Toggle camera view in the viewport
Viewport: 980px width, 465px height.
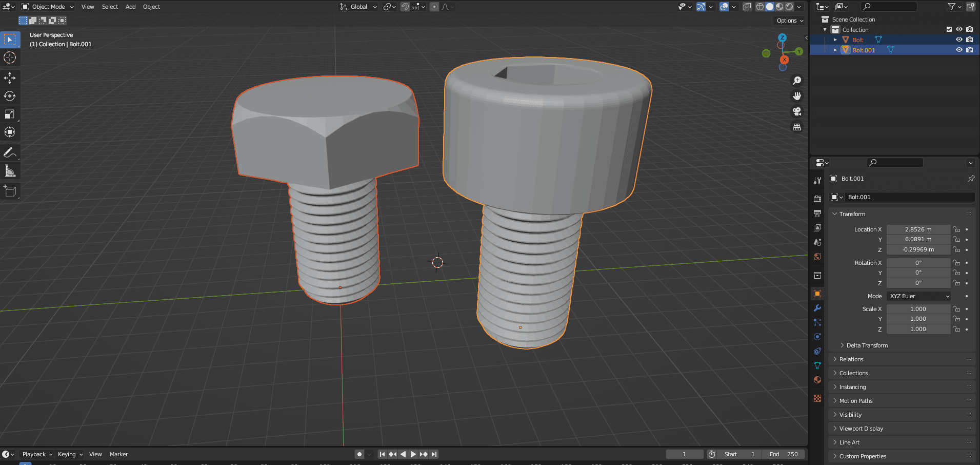[x=797, y=111]
